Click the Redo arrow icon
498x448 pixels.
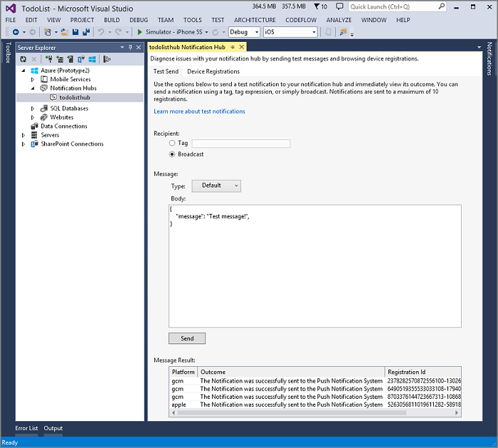[x=119, y=32]
